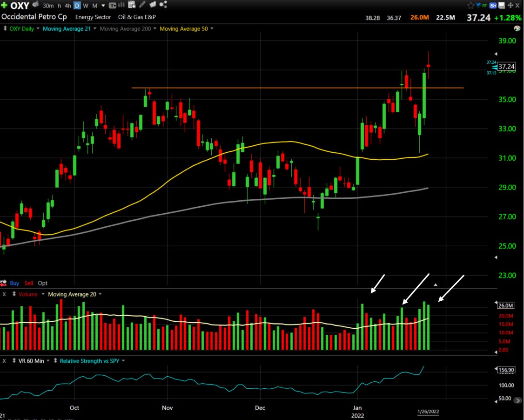This screenshot has width=524, height=420.
Task: Click the OXY ticker symbol field
Action: point(20,5)
